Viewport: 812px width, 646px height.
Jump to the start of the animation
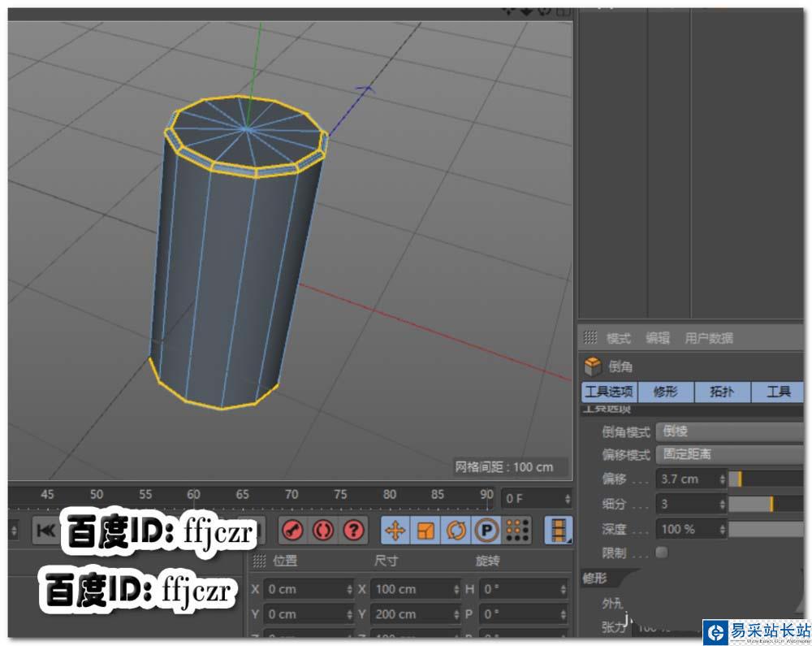[45, 531]
